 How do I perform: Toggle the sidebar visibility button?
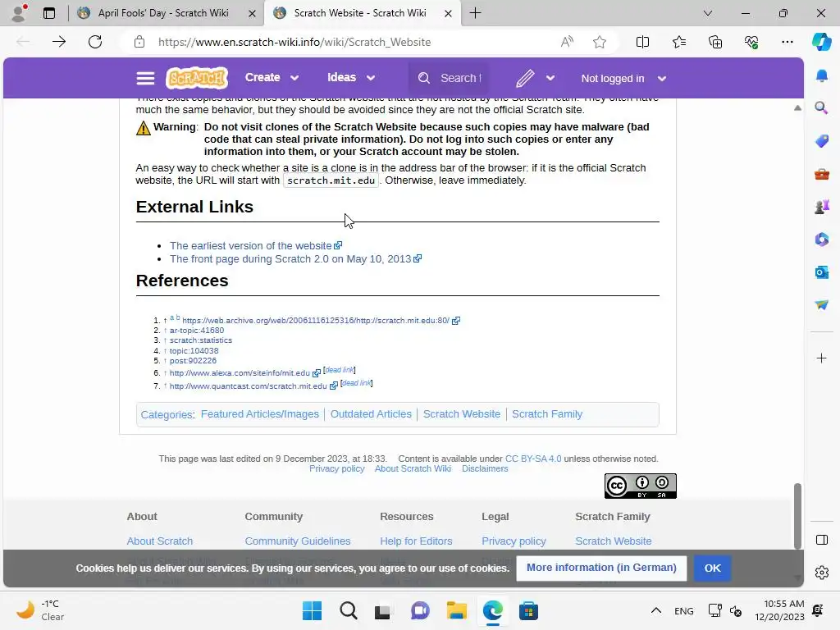click(821, 540)
